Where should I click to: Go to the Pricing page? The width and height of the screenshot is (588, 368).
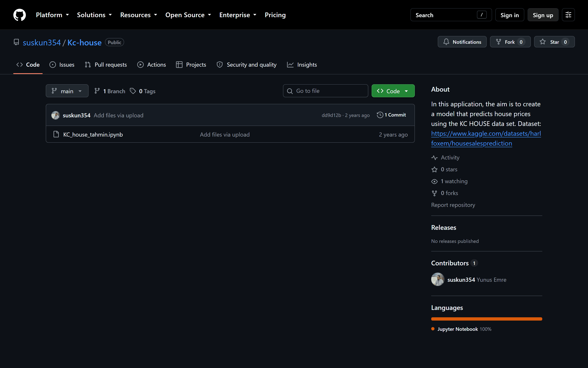[275, 15]
